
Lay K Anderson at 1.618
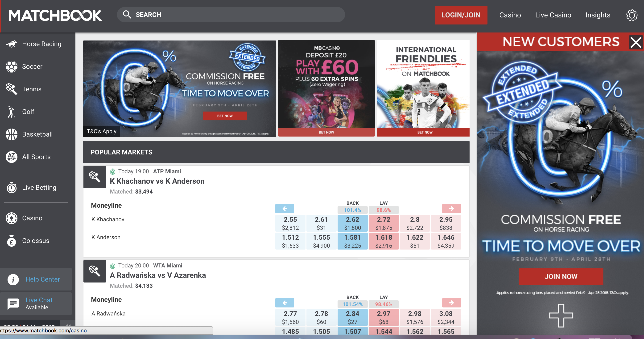click(384, 241)
